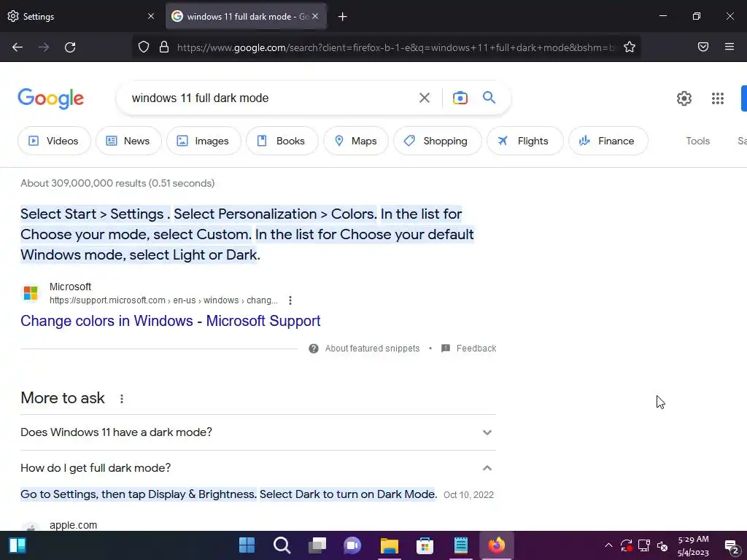Image resolution: width=747 pixels, height=560 pixels.
Task: Open a new tab with plus button
Action: click(x=343, y=17)
